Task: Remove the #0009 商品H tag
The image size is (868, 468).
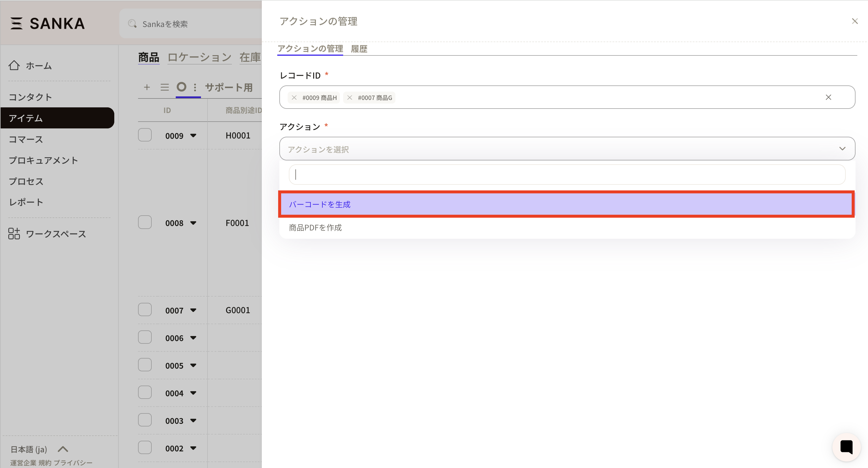Action: click(x=294, y=98)
